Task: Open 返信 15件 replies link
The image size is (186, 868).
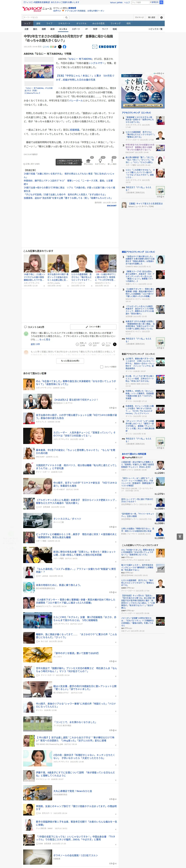Action: point(35,344)
